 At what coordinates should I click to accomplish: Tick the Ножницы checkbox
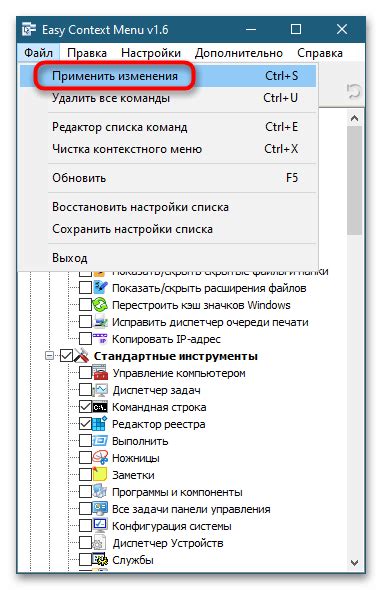coord(85,458)
